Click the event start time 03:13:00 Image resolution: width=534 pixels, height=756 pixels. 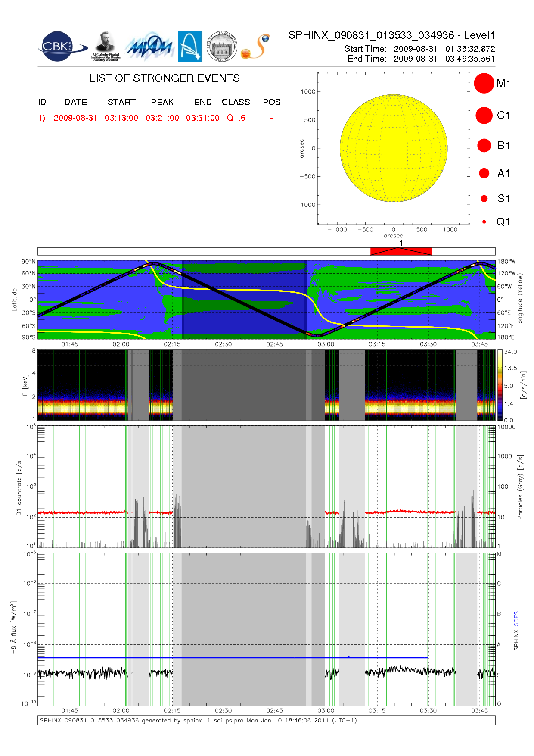pyautogui.click(x=121, y=118)
